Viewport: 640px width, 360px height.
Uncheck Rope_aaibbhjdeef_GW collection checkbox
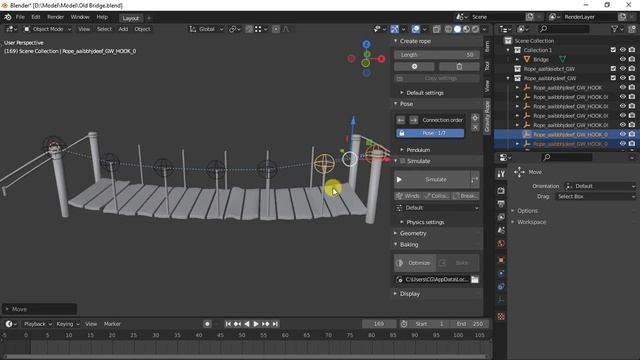[613, 78]
